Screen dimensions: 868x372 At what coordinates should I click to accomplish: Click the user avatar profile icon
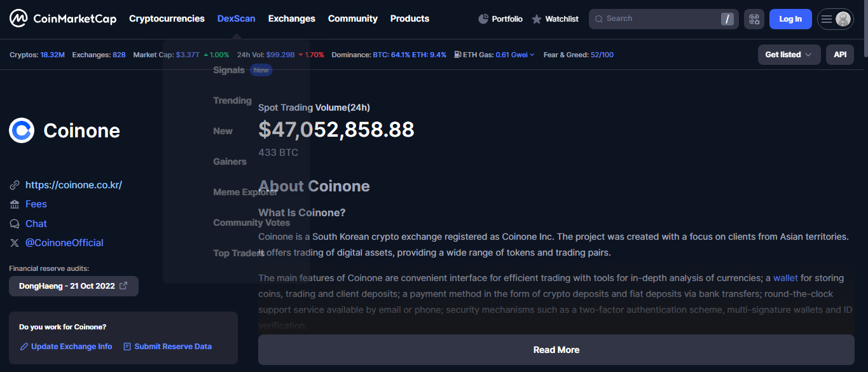[843, 19]
